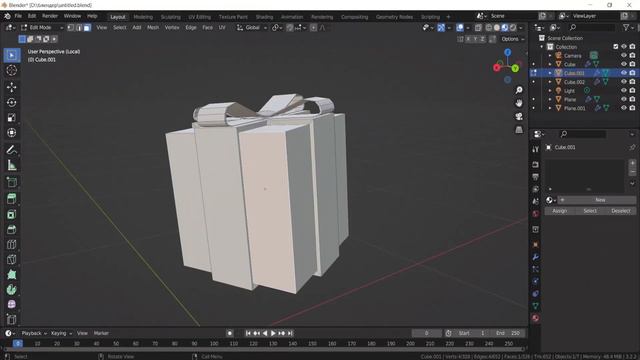Disable Plane.001 in renders camera icon
The image size is (640, 360).
click(x=632, y=108)
